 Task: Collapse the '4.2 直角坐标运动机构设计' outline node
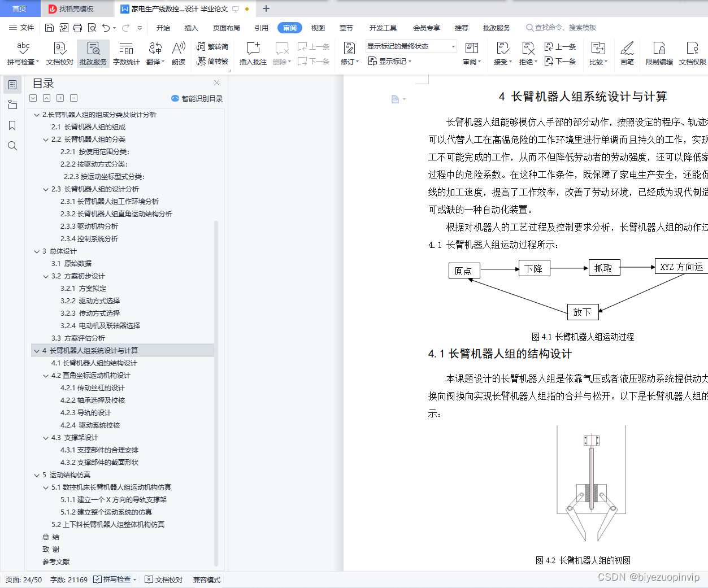pos(46,376)
